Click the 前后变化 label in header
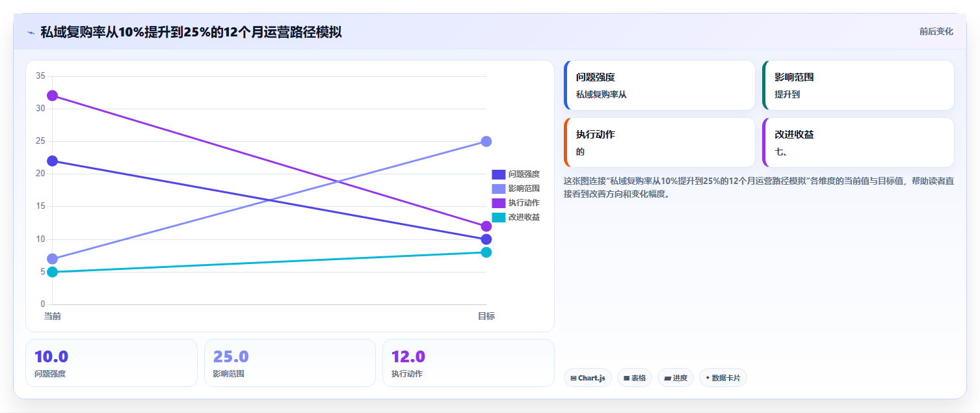 coord(936,31)
